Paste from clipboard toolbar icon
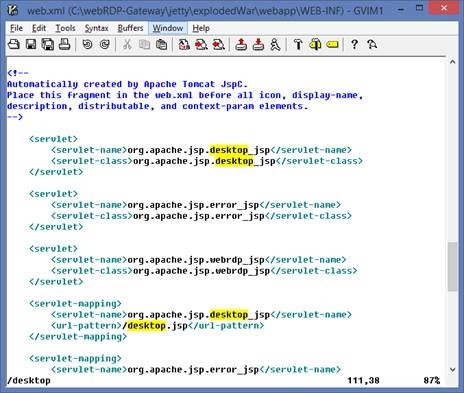The height and width of the screenshot is (393, 464). pos(162,44)
